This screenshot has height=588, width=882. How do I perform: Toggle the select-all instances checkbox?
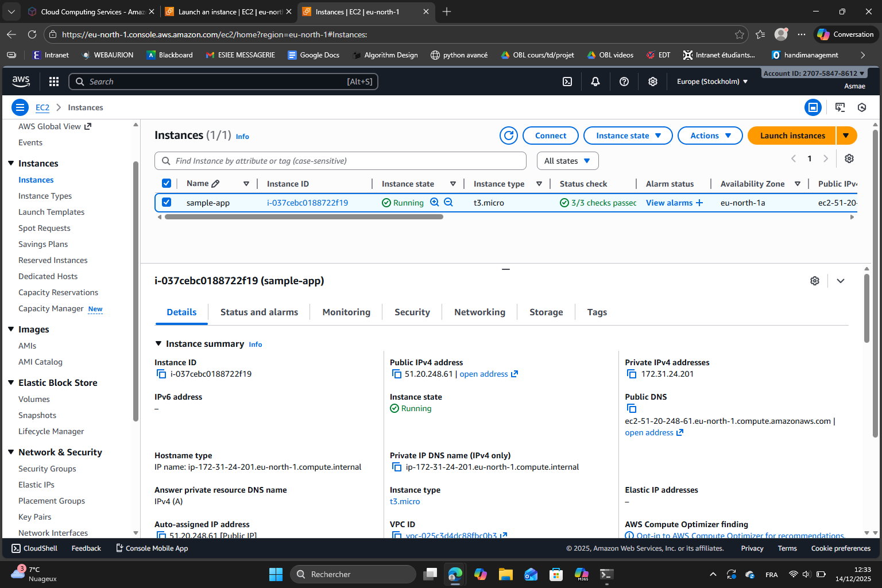pos(167,183)
